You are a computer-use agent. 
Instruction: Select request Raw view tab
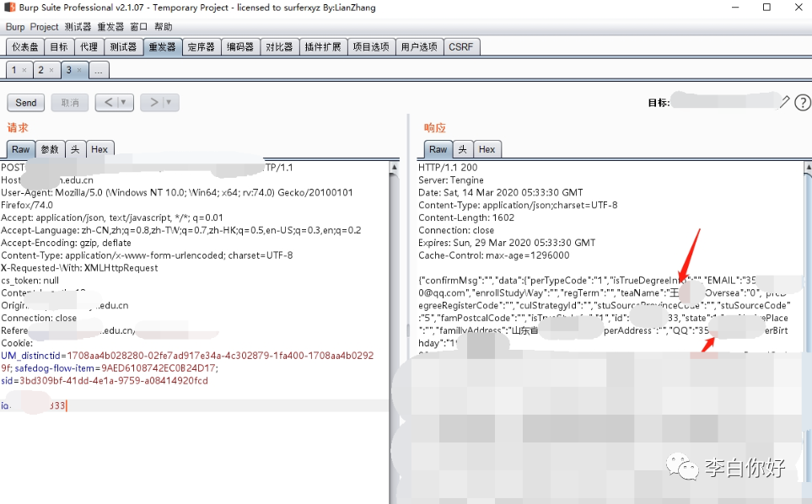pyautogui.click(x=21, y=149)
